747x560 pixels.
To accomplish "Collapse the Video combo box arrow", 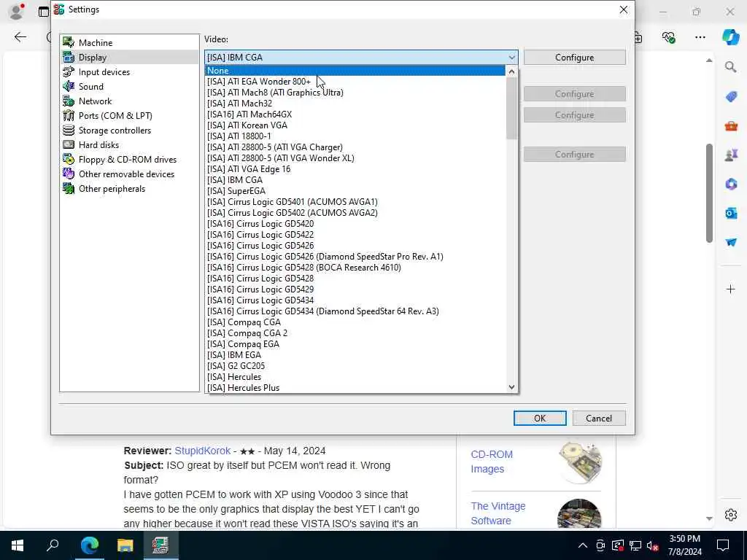I will 511,58.
